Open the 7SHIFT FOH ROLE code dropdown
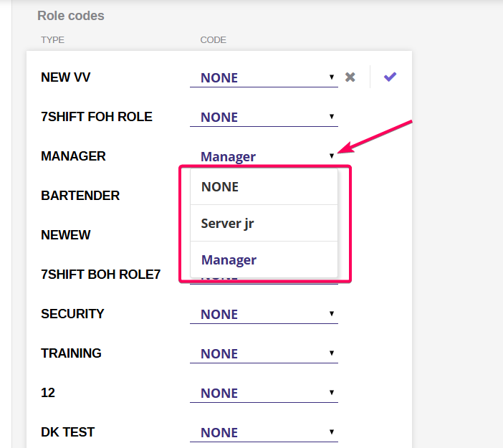Screen dimensions: 503x448 [263, 117]
